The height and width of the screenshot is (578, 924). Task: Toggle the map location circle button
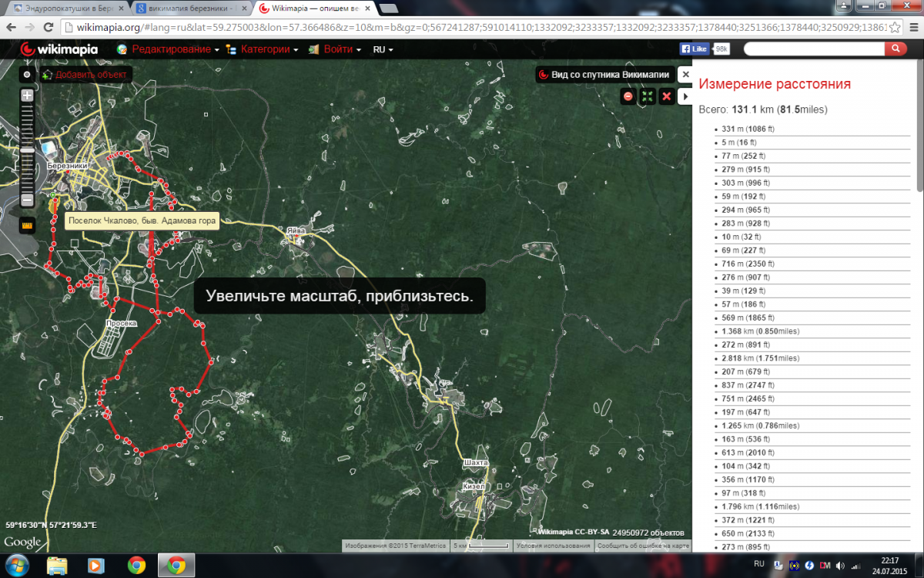click(27, 75)
